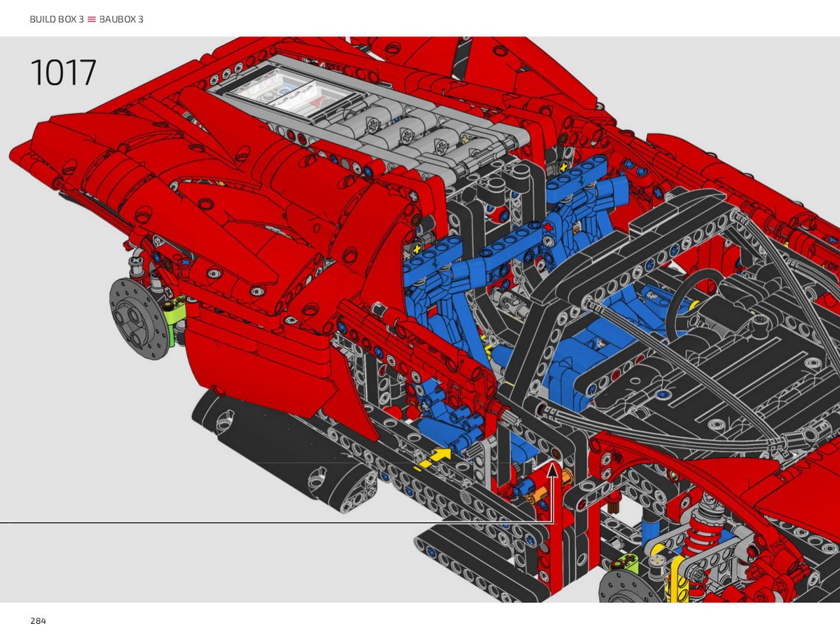Click the BAUBOX 3 header text

coord(121,19)
